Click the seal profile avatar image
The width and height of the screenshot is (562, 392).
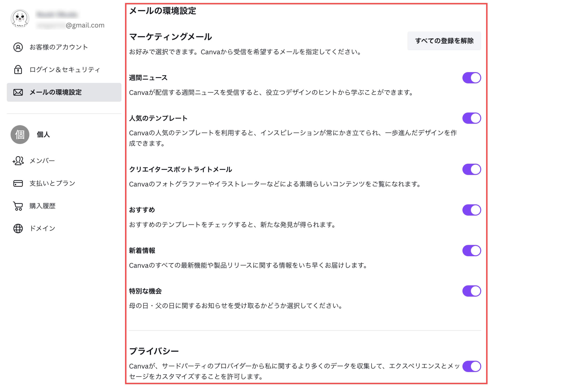20,18
